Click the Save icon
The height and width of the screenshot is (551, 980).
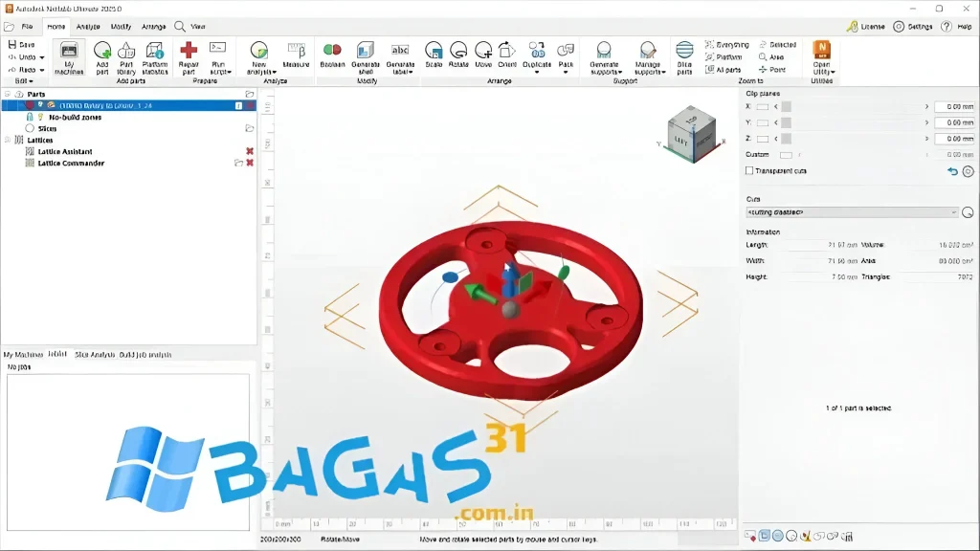(11, 44)
